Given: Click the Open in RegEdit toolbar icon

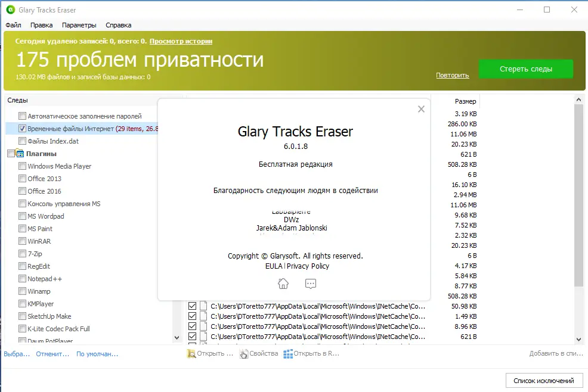Looking at the screenshot, I should pyautogui.click(x=288, y=354).
